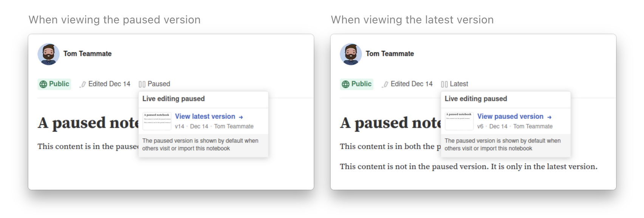The image size is (644, 218).
Task: Click the arrow icon after "View paused version"
Action: 550,117
